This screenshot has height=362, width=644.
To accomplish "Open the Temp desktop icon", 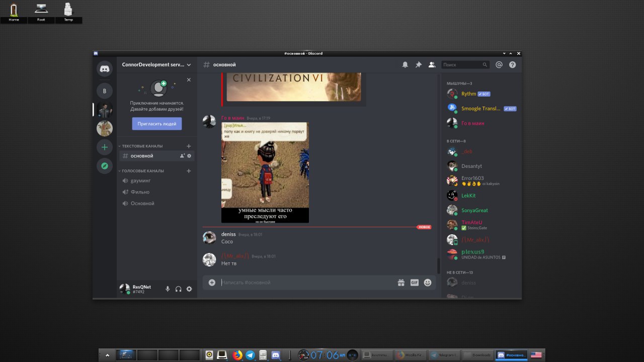I will tap(68, 12).
